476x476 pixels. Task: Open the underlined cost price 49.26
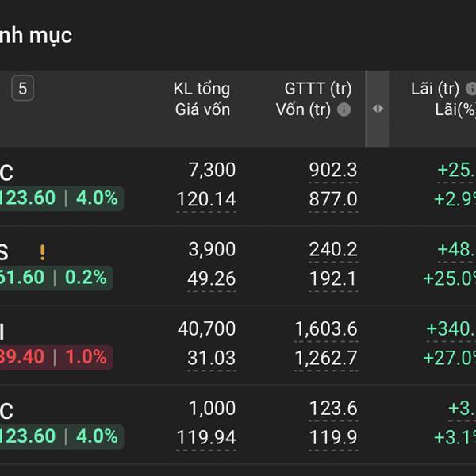211,278
